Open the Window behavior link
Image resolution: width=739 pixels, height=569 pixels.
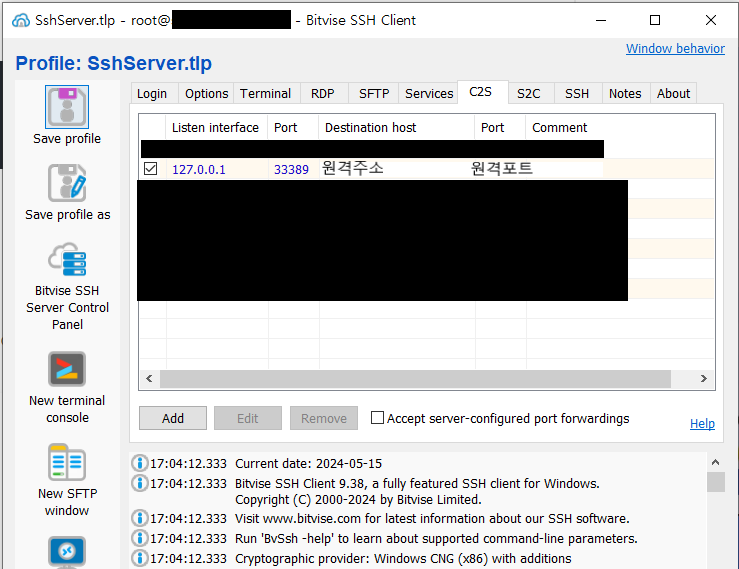tap(675, 49)
